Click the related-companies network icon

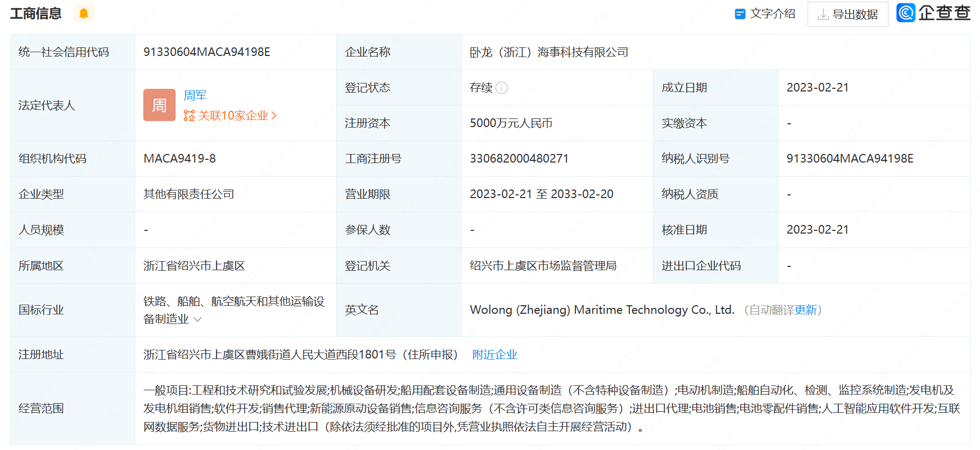tap(189, 116)
